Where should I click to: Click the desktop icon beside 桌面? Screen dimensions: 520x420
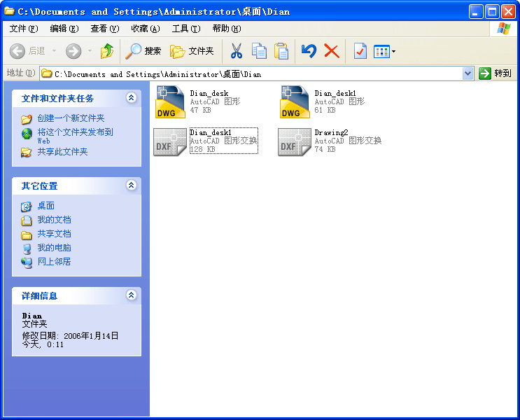tap(26, 206)
